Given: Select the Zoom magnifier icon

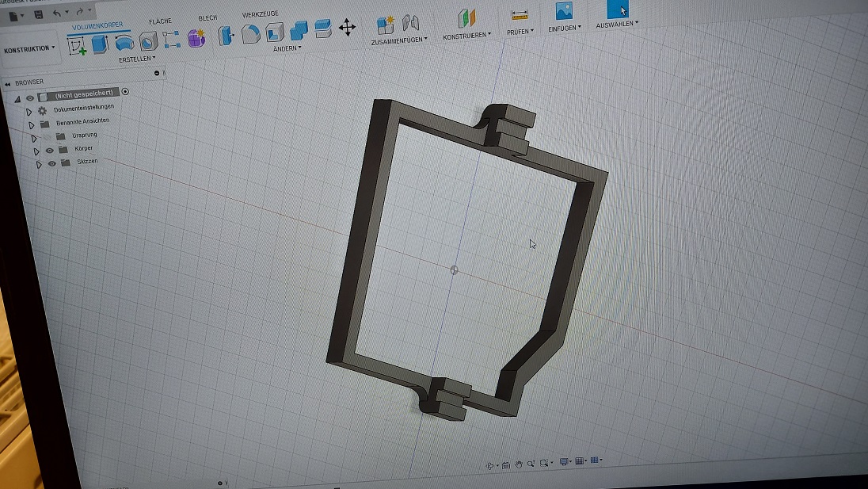Looking at the screenshot, I should click(531, 464).
